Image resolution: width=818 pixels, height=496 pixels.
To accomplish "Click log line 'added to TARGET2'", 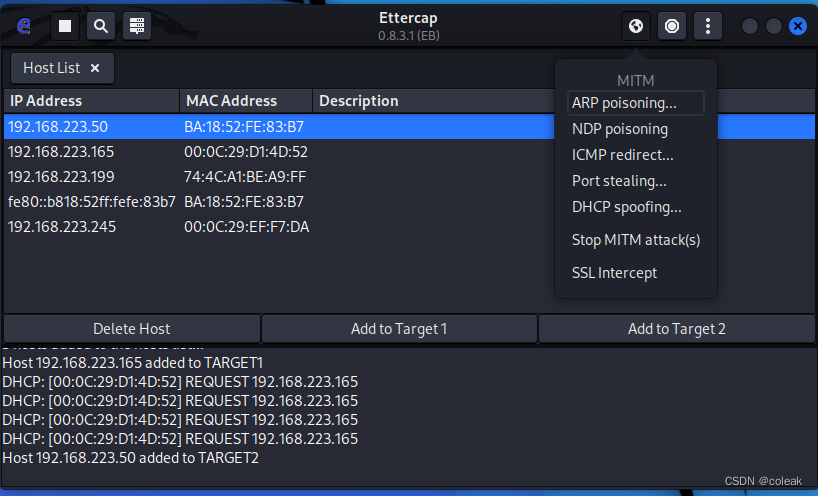I will tap(130, 458).
